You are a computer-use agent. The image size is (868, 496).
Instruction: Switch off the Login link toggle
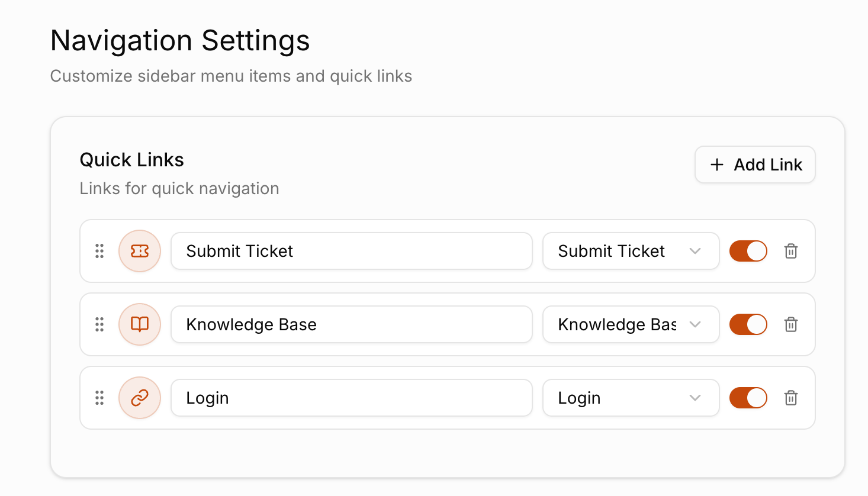tap(748, 398)
